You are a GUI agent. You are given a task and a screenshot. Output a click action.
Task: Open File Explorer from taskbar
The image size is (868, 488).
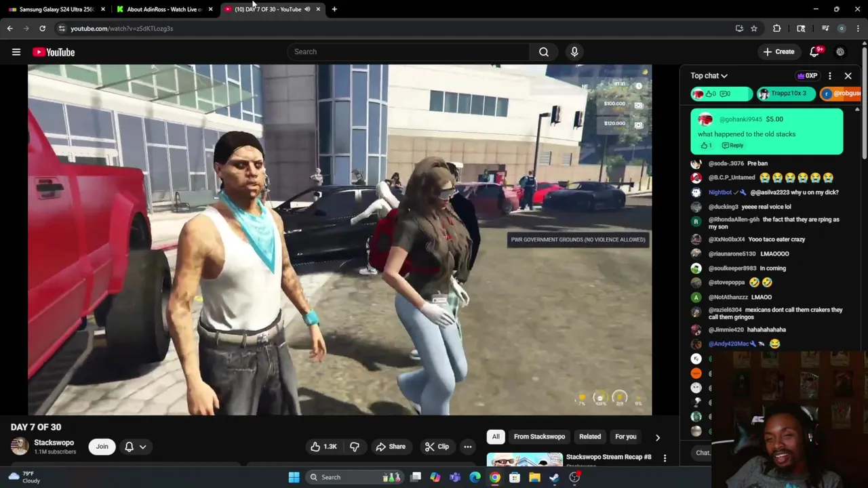coord(534,477)
